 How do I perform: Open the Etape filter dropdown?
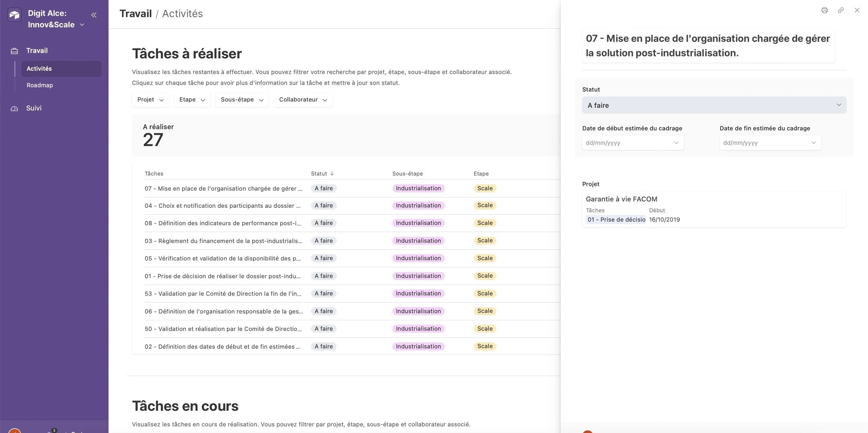(x=192, y=100)
